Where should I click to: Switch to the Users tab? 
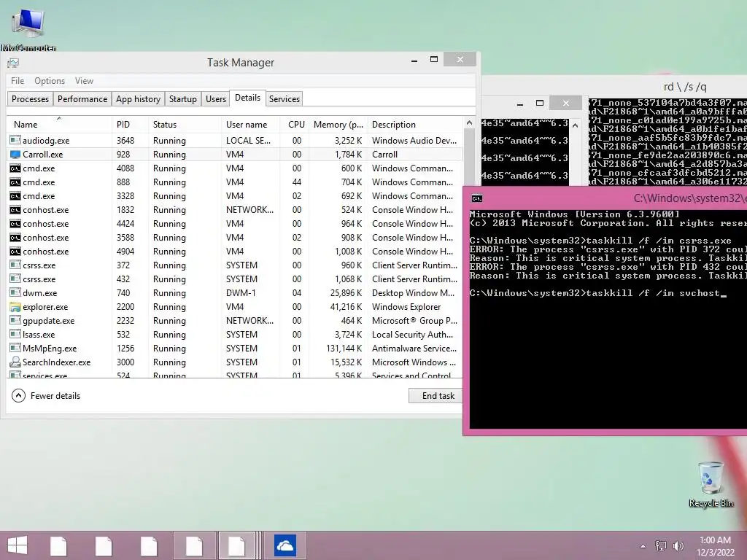(x=216, y=98)
